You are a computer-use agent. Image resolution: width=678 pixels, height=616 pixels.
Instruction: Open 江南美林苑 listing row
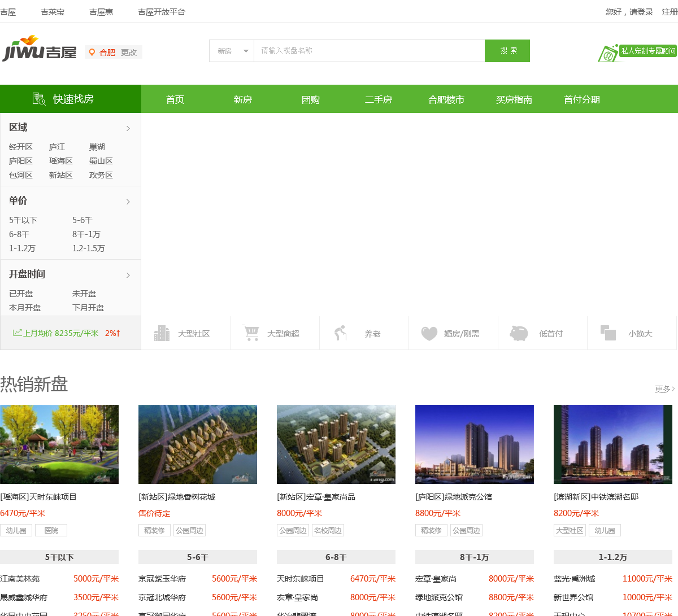(x=59, y=579)
